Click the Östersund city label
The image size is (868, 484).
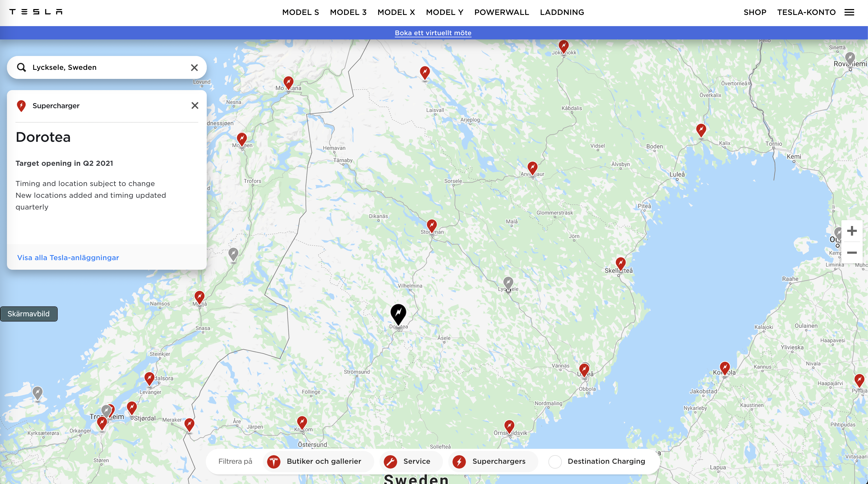tap(312, 445)
